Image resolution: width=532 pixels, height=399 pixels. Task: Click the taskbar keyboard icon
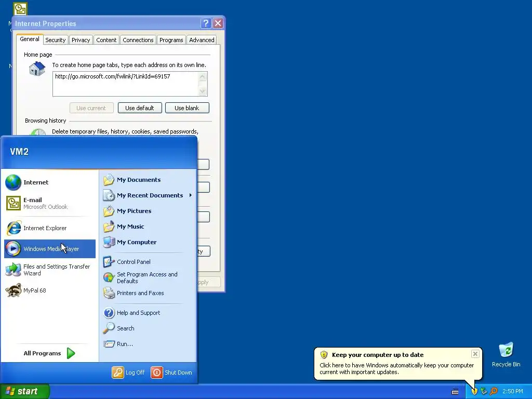click(x=455, y=392)
